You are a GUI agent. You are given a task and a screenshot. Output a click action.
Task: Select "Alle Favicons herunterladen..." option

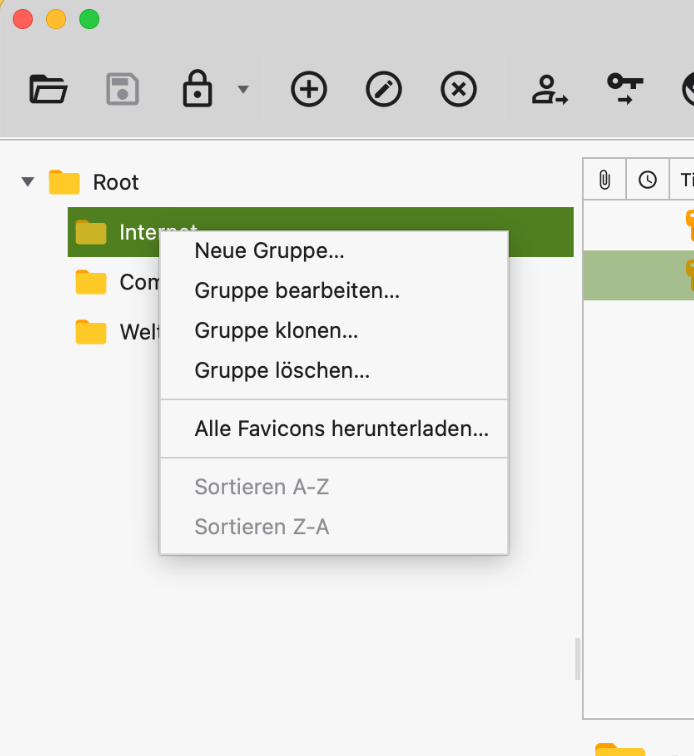click(x=341, y=430)
